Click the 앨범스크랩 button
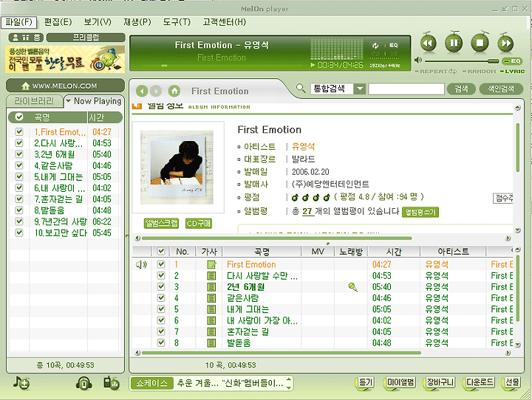 tap(161, 224)
